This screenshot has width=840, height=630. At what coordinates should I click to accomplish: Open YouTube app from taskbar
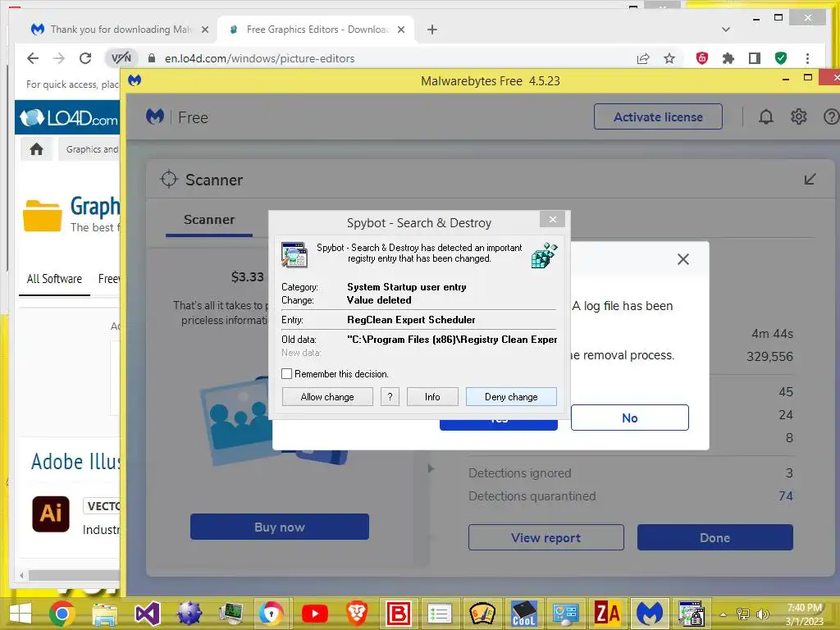click(x=314, y=614)
